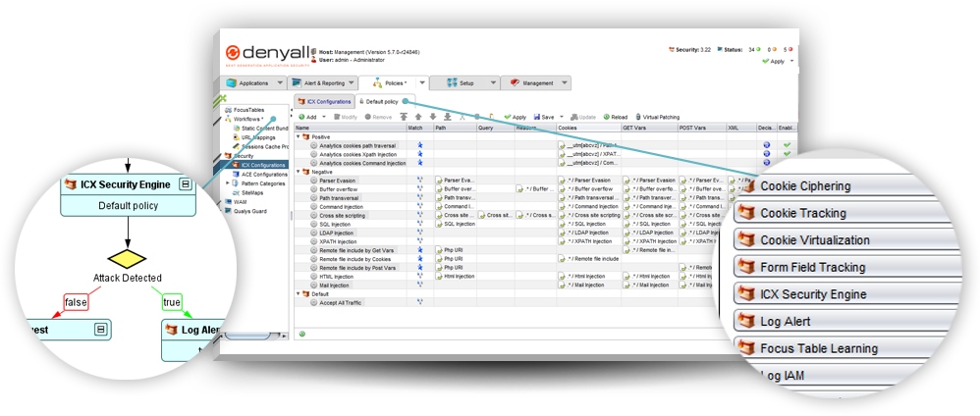
Task: Click the Path file icon in the Parser Evasion row
Action: [x=439, y=181]
